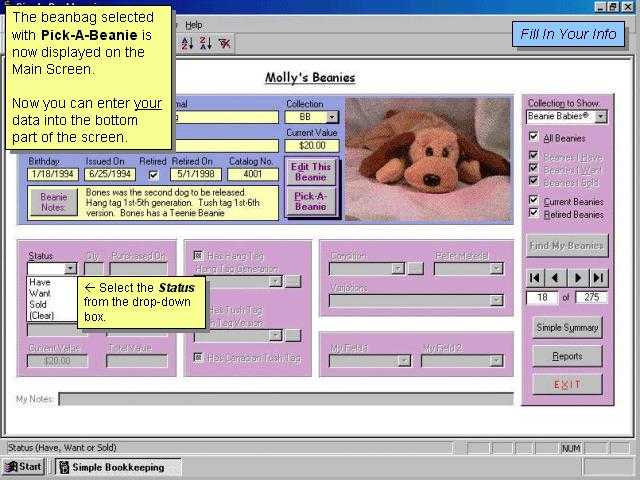Expand the Collection BB dropdown arrow
640x480 pixels.
332,117
